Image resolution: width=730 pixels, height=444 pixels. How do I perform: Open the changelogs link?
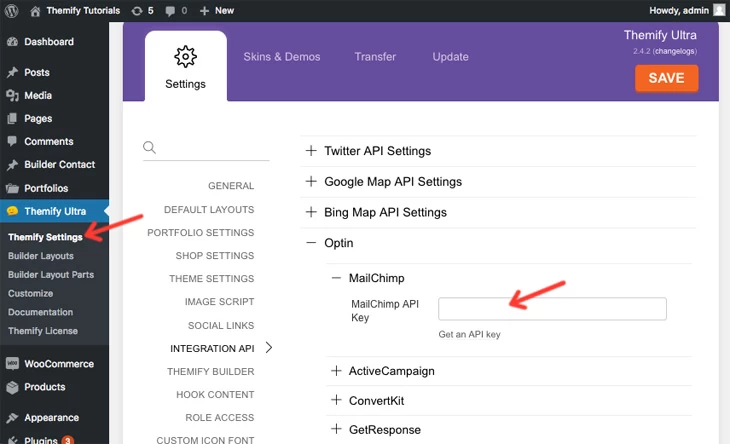coord(675,51)
